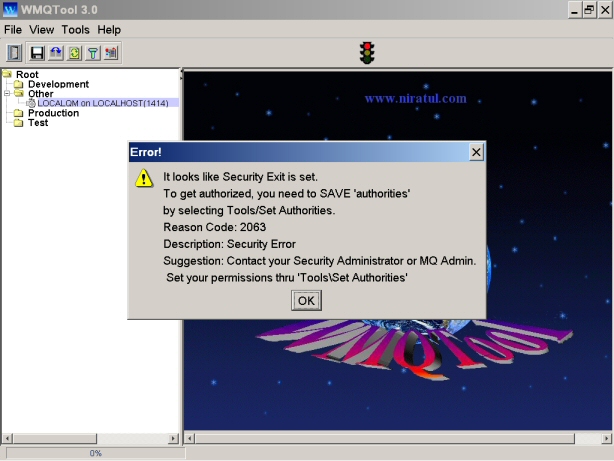Click the Production folder icon
The height and width of the screenshot is (461, 614).
18,113
